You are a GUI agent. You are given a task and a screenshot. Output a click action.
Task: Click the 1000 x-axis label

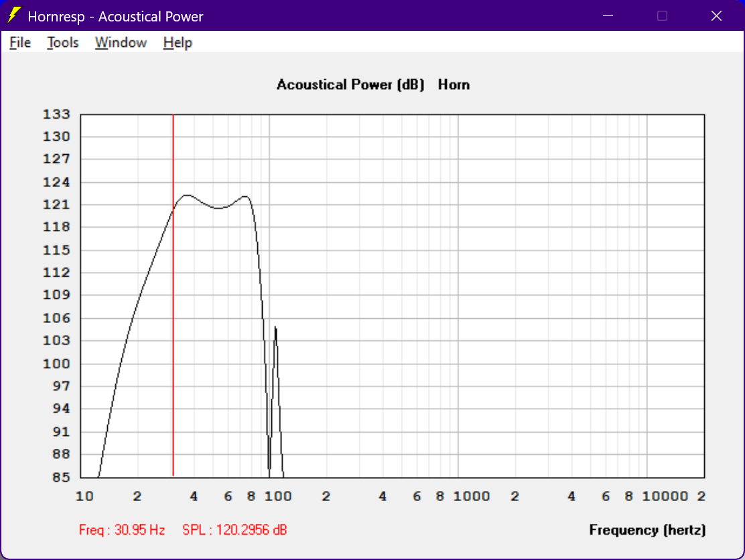pos(472,496)
